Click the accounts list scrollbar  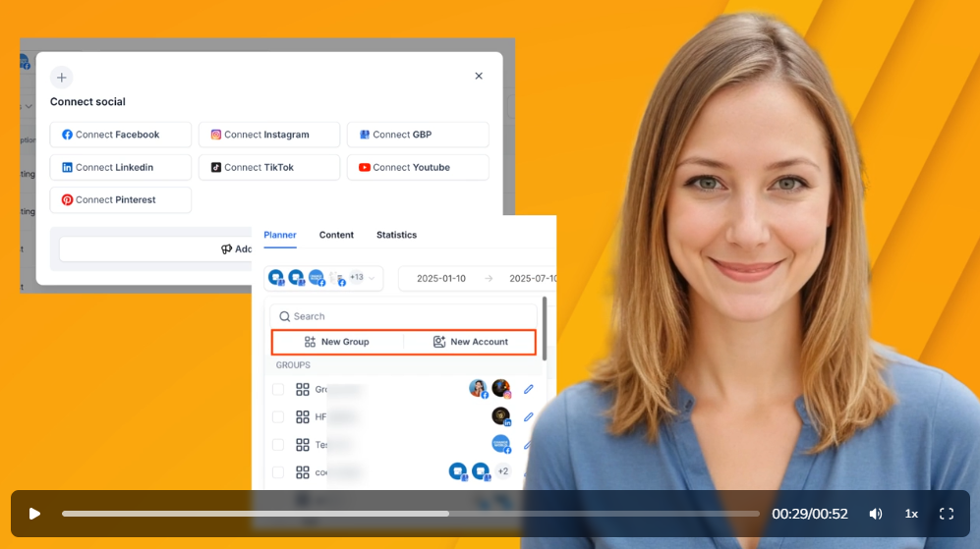point(545,329)
